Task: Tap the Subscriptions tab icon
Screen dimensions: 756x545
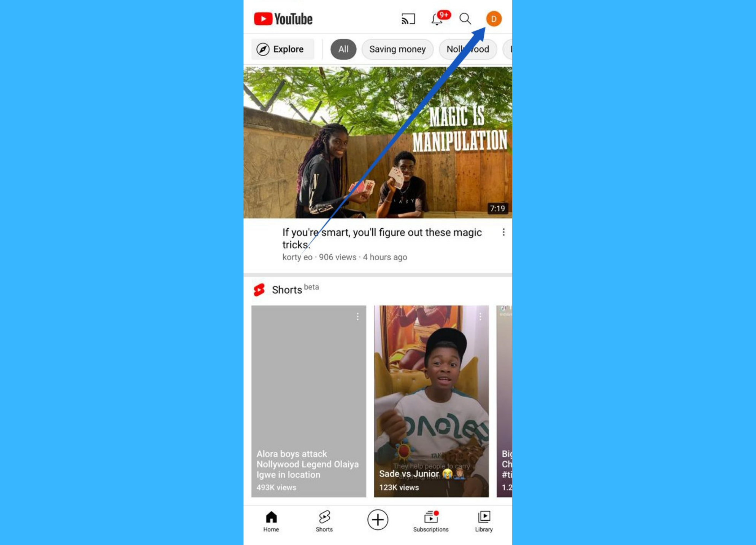Action: click(431, 517)
